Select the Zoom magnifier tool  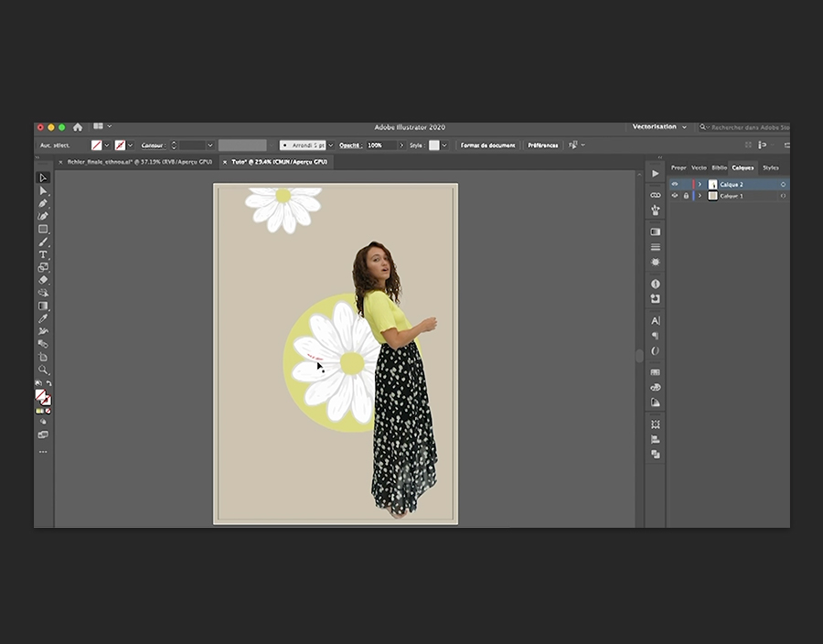click(x=43, y=370)
